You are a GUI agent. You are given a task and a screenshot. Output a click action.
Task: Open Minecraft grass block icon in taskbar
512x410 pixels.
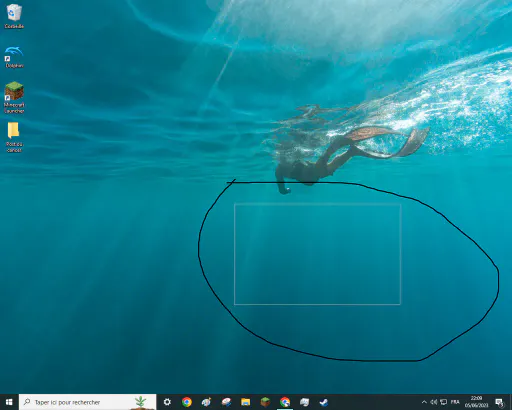coord(265,402)
